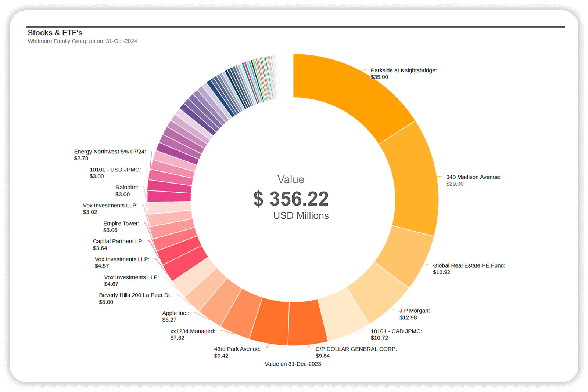
Task: Click the 'Energy Northwest 5% 07/24' label
Action: tap(110, 152)
